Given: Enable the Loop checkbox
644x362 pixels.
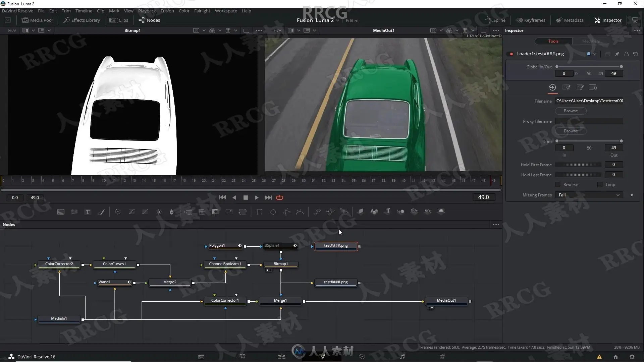Looking at the screenshot, I should click(x=600, y=185).
